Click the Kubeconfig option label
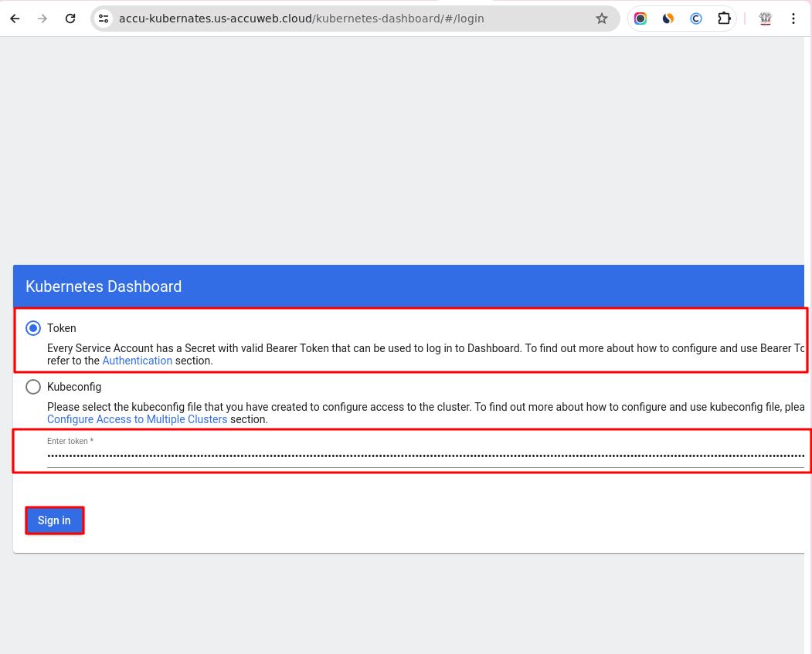The width and height of the screenshot is (812, 654). point(74,387)
